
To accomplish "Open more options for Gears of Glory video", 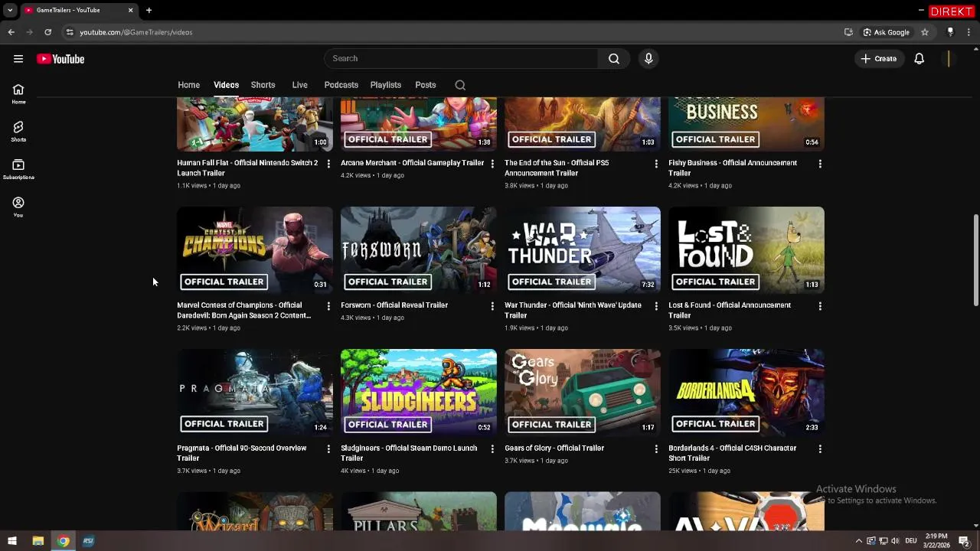I will tap(656, 449).
